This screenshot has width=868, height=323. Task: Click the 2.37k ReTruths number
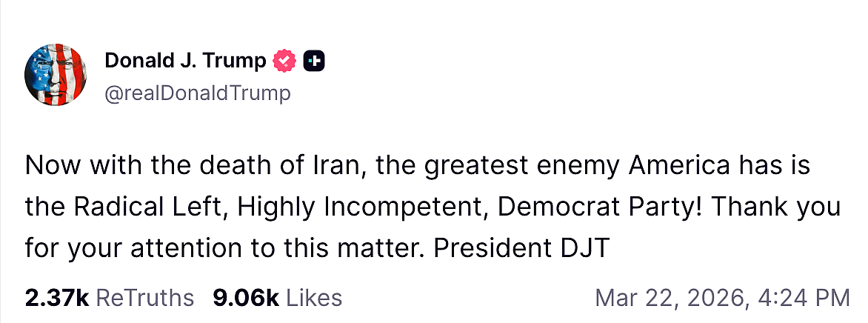pos(57,298)
